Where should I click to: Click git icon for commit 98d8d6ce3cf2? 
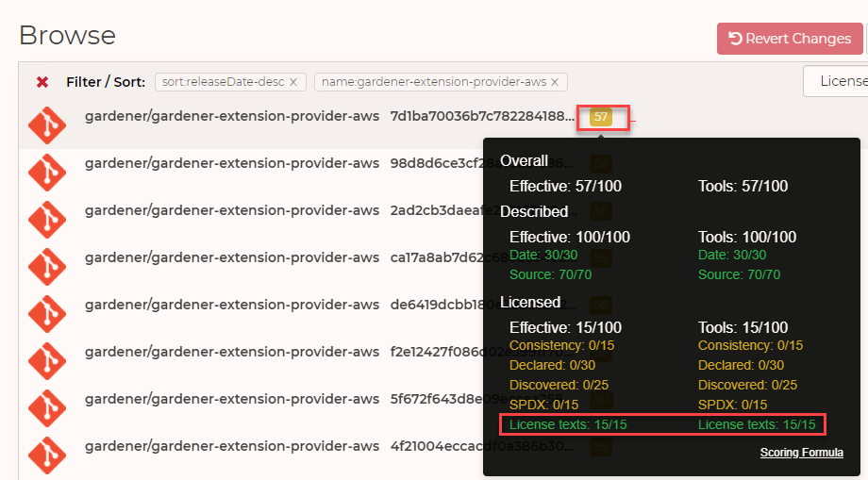tap(47, 172)
